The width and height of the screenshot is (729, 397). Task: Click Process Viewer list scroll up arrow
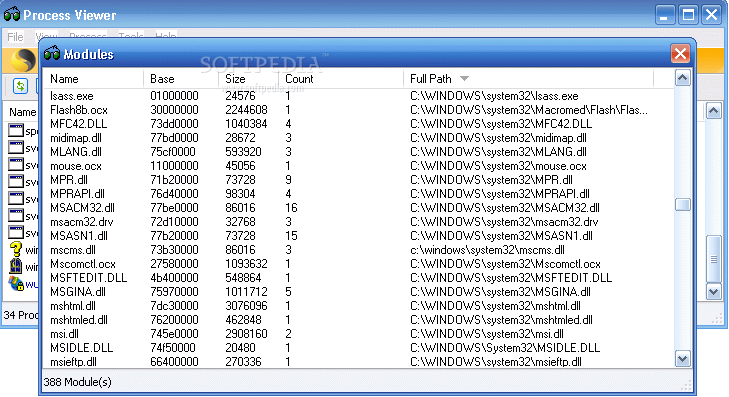point(714,111)
